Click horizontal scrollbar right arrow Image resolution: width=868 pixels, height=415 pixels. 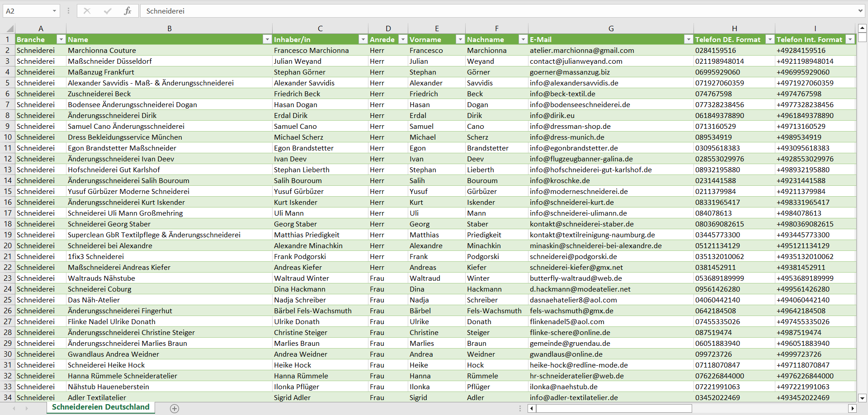(x=852, y=409)
